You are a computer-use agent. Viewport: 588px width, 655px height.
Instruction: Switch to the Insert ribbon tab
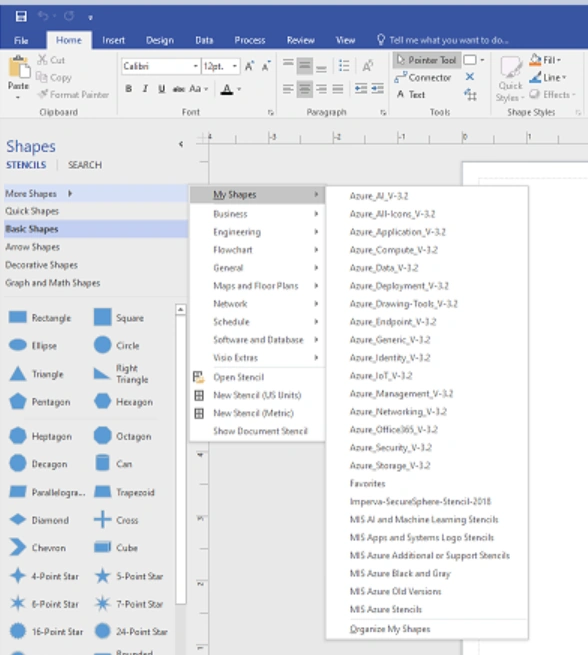point(113,41)
